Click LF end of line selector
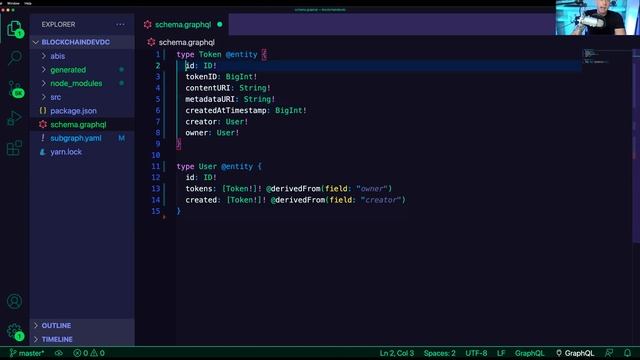The width and height of the screenshot is (640, 360). click(501, 353)
